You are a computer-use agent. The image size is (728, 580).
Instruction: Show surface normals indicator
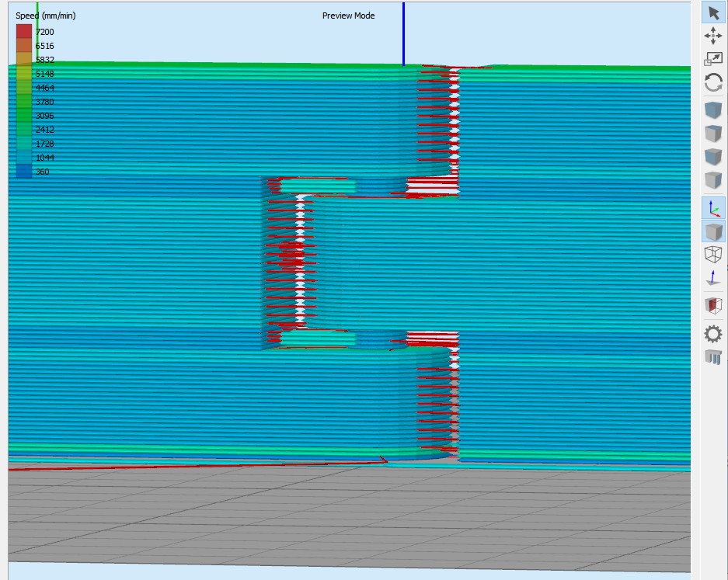click(713, 277)
